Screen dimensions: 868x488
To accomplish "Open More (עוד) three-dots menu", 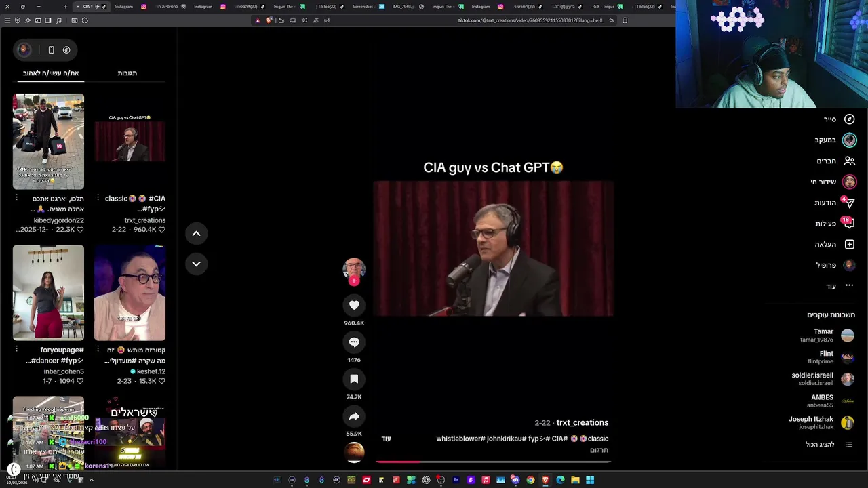I will tap(849, 286).
